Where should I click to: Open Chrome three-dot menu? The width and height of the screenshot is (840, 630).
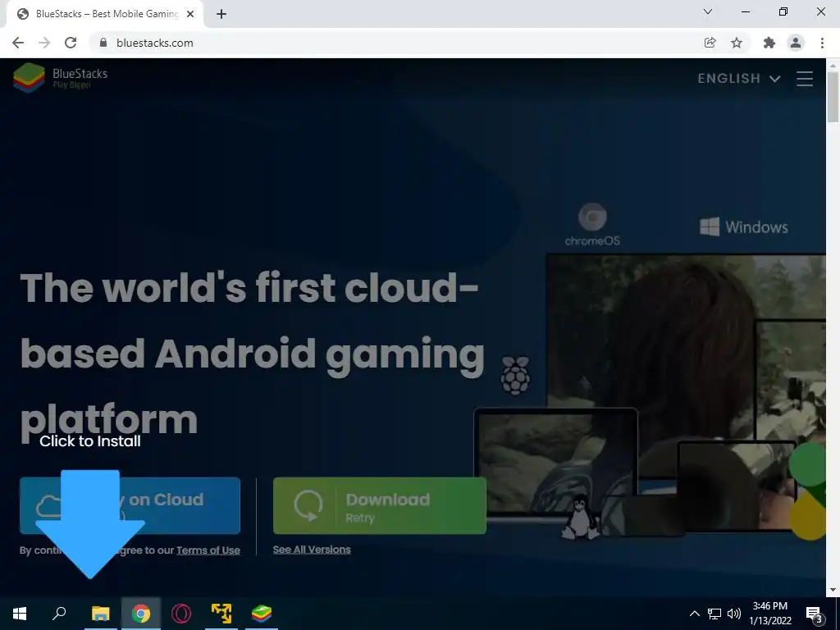click(822, 43)
